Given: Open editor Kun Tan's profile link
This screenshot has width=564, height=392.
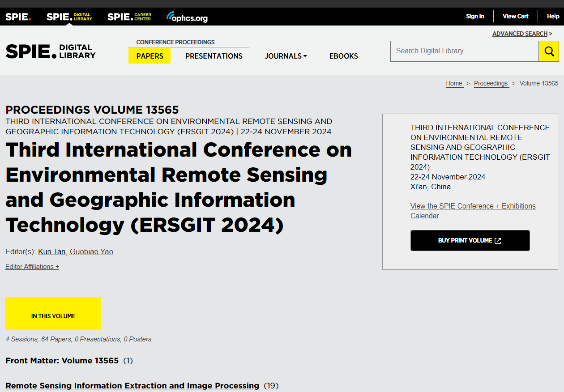Looking at the screenshot, I should click(x=52, y=251).
